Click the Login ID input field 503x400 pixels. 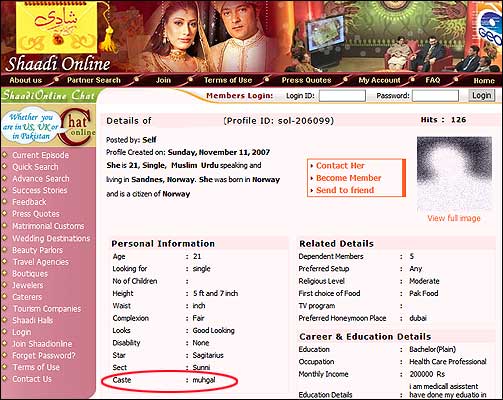pos(342,96)
